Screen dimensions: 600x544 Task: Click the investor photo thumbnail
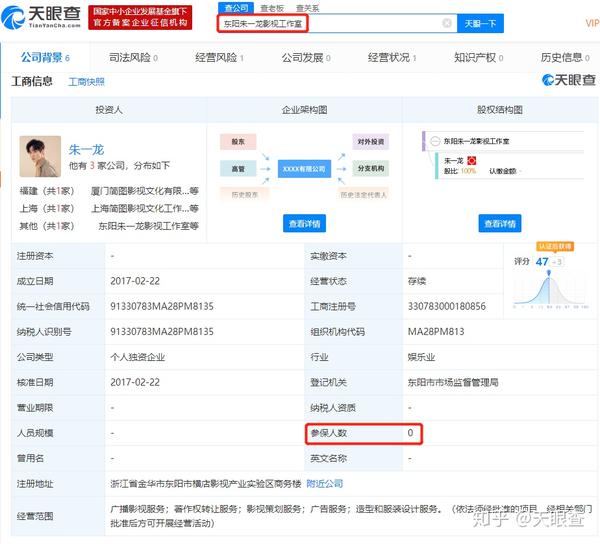[x=40, y=156]
